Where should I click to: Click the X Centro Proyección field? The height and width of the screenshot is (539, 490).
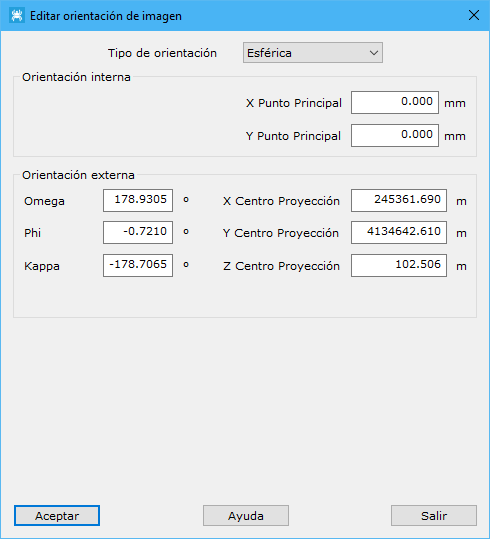pyautogui.click(x=399, y=200)
